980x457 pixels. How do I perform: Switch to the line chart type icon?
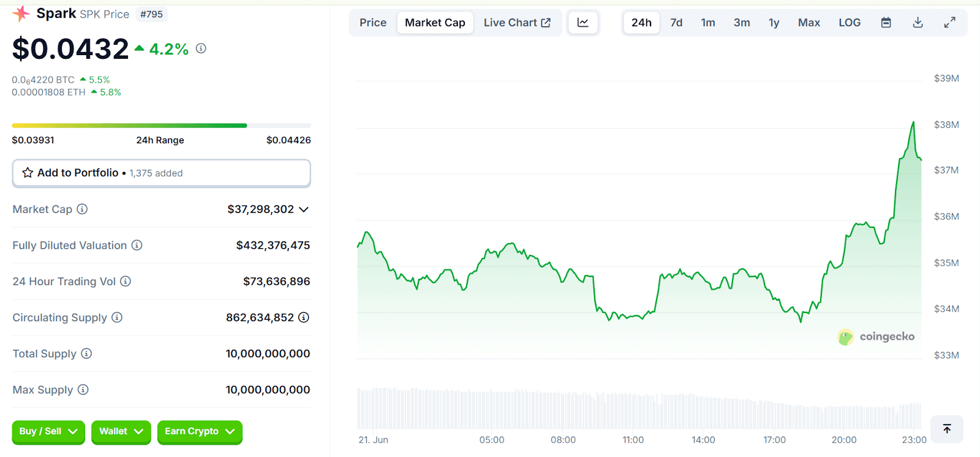(583, 23)
